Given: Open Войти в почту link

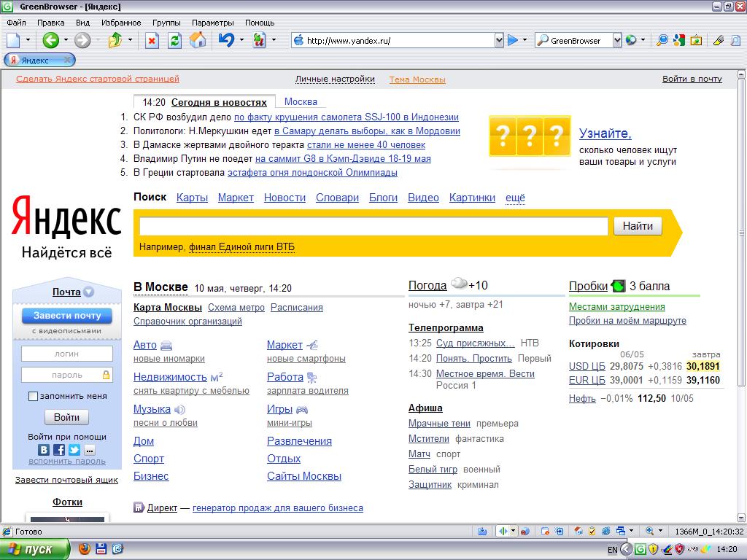Looking at the screenshot, I should pos(692,79).
